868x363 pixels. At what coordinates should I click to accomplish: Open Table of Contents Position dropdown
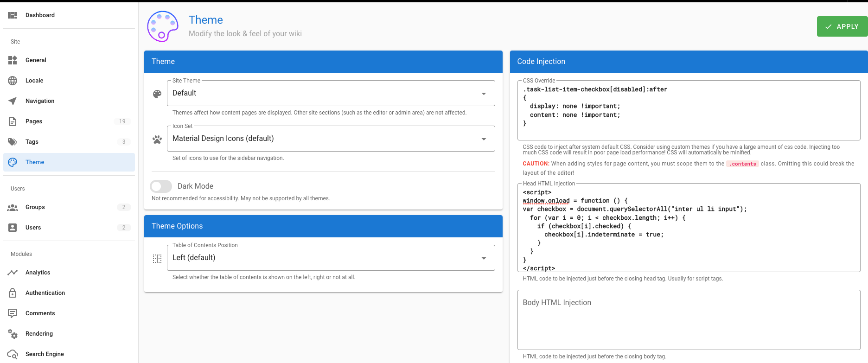[x=331, y=258]
